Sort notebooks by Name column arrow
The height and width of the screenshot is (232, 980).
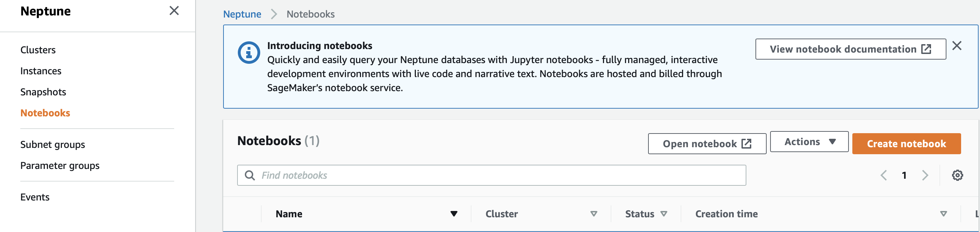pyautogui.click(x=454, y=214)
